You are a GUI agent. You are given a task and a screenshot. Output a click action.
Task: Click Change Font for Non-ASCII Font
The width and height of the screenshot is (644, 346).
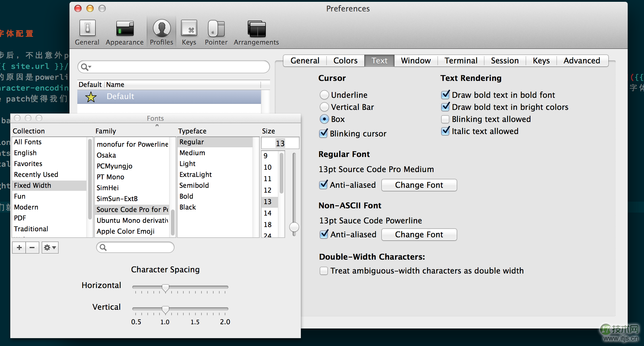pos(419,234)
